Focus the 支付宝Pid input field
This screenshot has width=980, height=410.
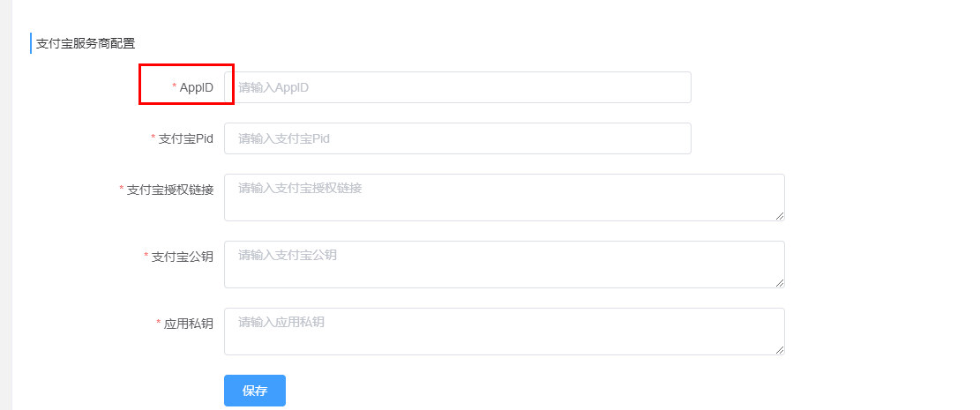tap(457, 138)
